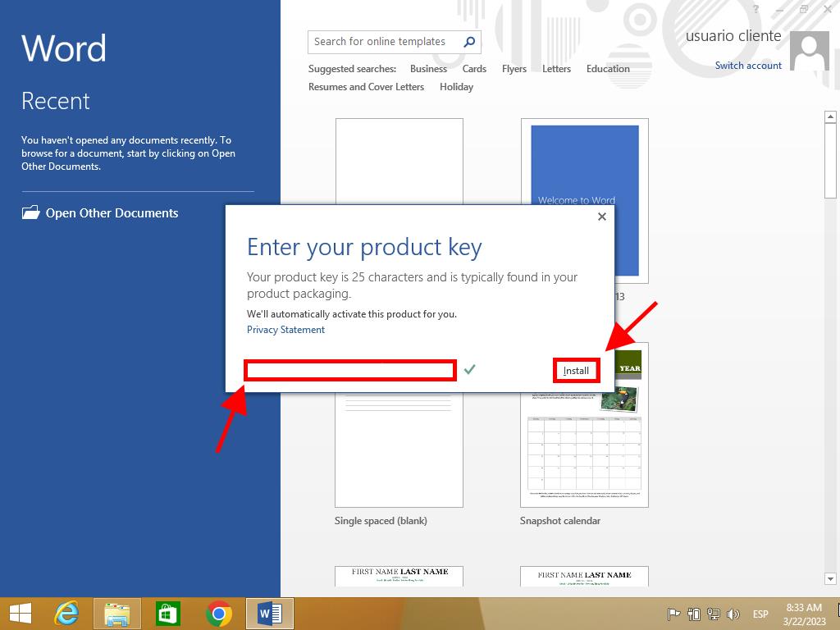Screen dimensions: 840x630
Task: Click the volume speaker tray icon
Action: [x=733, y=614]
